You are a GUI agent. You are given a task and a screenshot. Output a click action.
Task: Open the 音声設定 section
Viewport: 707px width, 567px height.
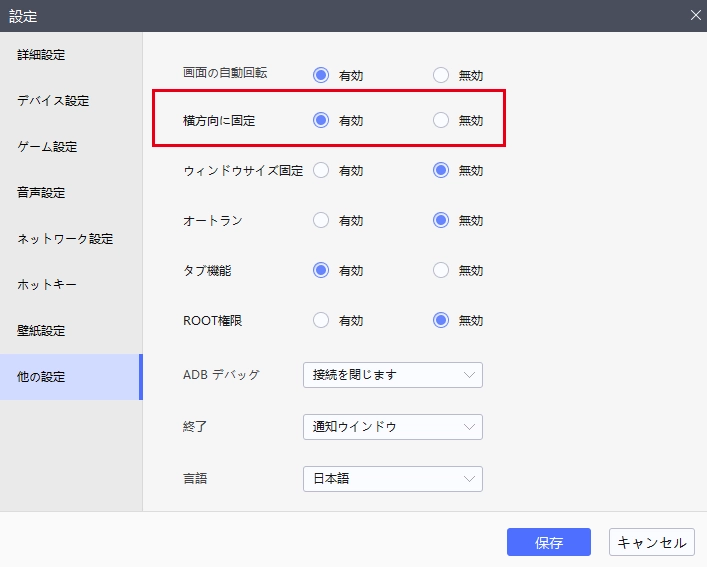tap(71, 193)
